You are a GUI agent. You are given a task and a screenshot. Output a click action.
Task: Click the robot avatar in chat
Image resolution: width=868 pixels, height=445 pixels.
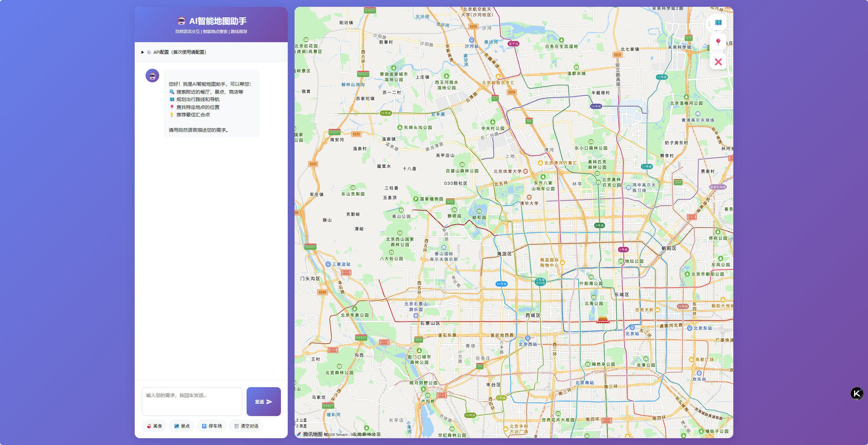coord(152,76)
